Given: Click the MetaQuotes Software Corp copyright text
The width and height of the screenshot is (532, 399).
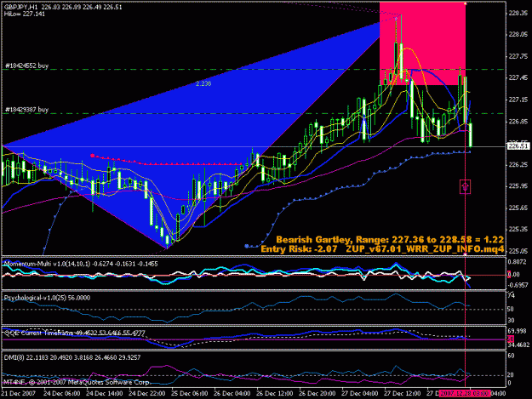Looking at the screenshot, I should (76, 382).
